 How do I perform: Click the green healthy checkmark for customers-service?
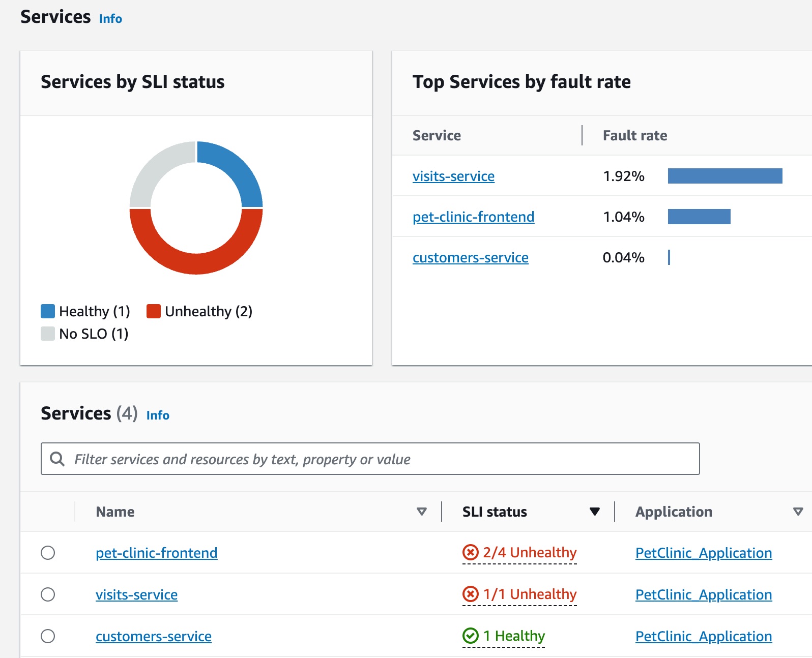coord(470,636)
